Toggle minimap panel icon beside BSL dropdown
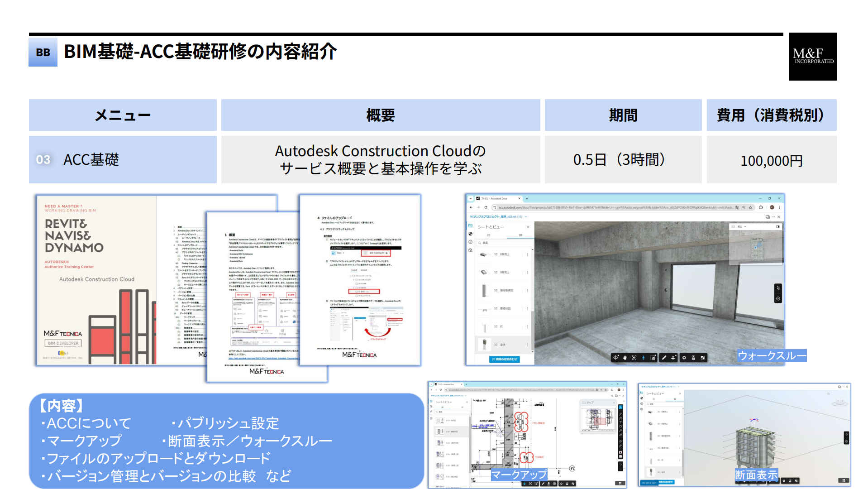Image resolution: width=868 pixels, height=489 pixels. tap(778, 226)
